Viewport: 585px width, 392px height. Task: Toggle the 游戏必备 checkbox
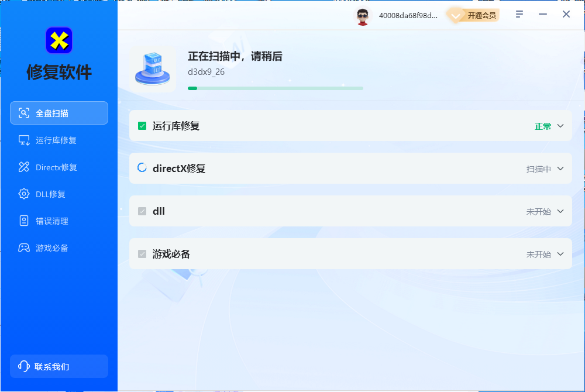[x=142, y=254]
